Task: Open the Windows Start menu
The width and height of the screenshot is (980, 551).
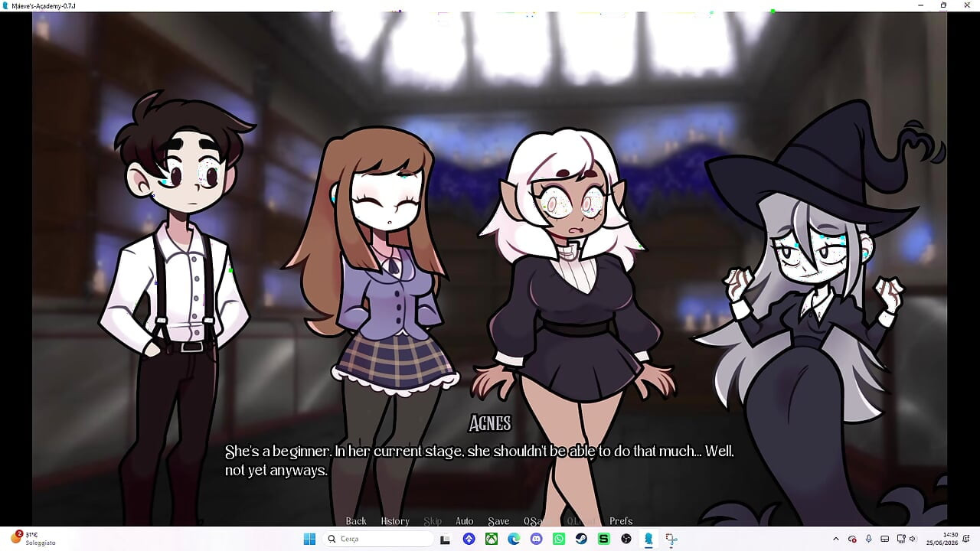Action: [x=309, y=539]
